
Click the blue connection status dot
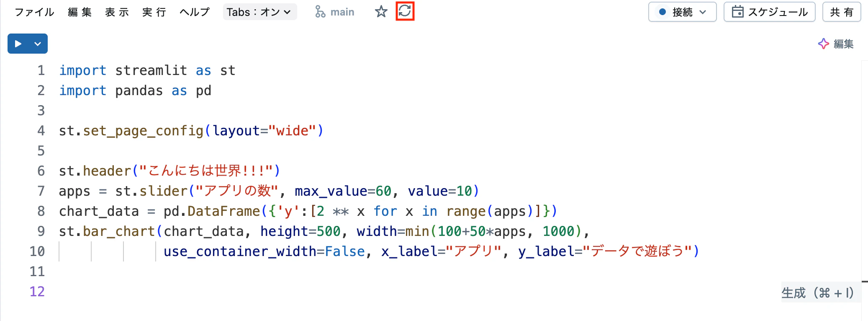(663, 12)
